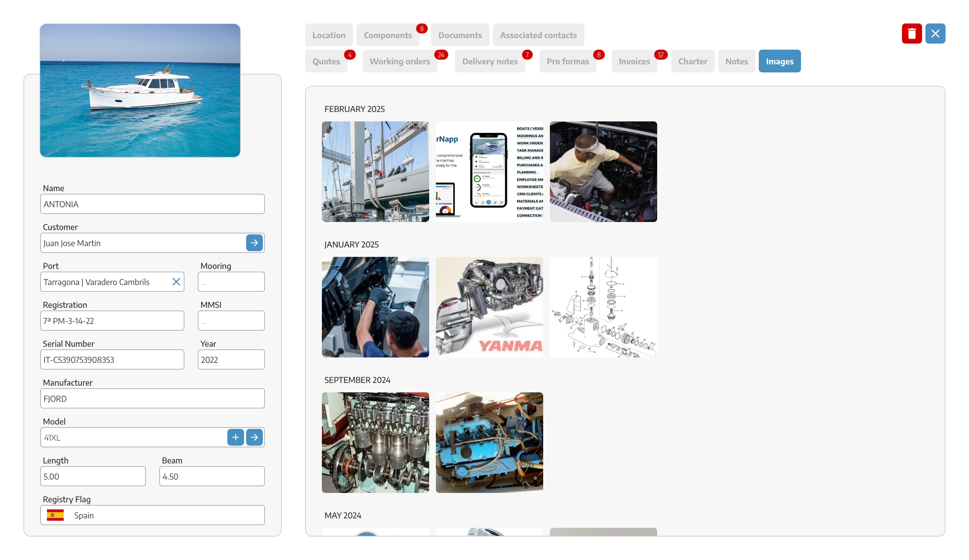Open customer Juan Jose Martin arrow icon
Viewport: 969px width, 560px height.
coord(254,243)
